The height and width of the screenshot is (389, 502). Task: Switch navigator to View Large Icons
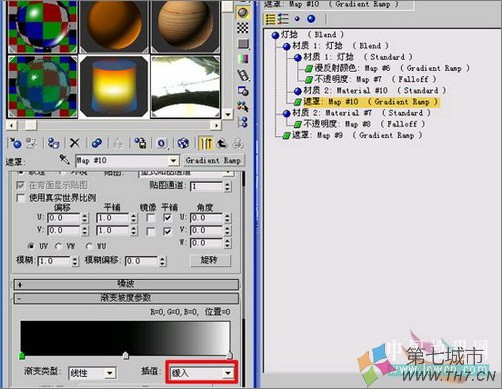[x=311, y=19]
